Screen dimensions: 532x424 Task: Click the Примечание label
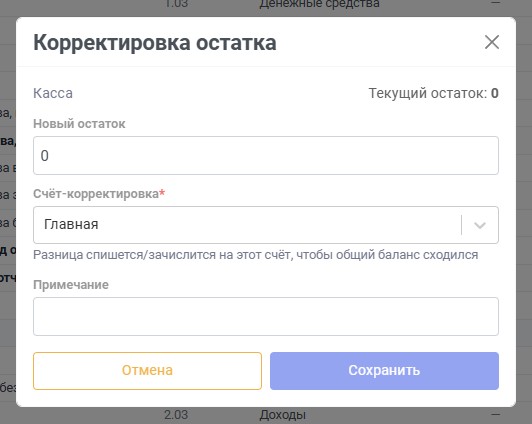(x=71, y=285)
